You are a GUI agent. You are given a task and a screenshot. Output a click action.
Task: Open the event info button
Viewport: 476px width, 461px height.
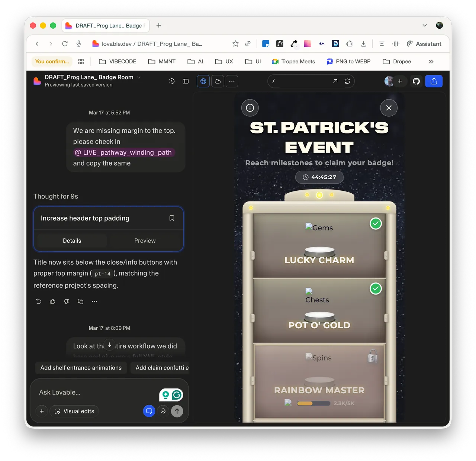click(x=250, y=108)
